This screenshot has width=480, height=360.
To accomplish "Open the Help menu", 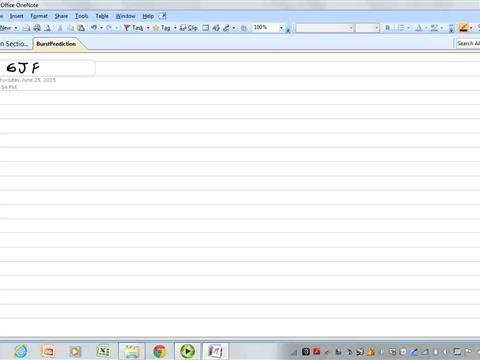I will tap(148, 16).
